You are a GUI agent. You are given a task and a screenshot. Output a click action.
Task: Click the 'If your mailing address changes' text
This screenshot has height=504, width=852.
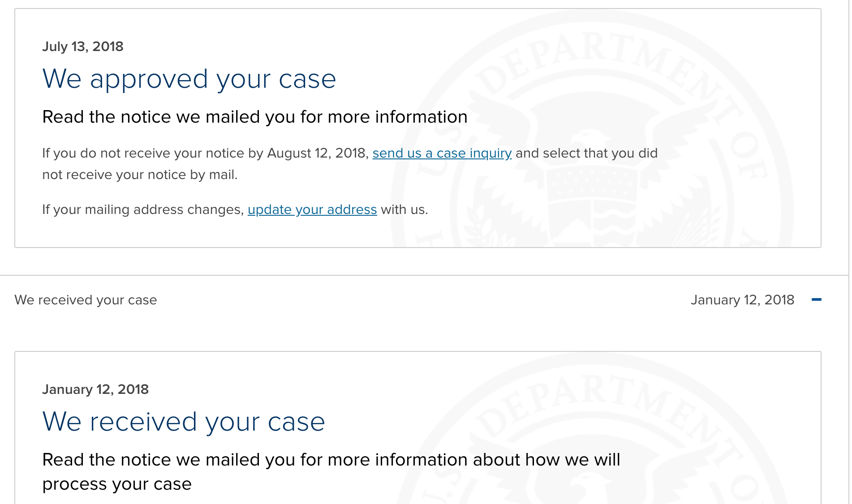click(x=143, y=209)
